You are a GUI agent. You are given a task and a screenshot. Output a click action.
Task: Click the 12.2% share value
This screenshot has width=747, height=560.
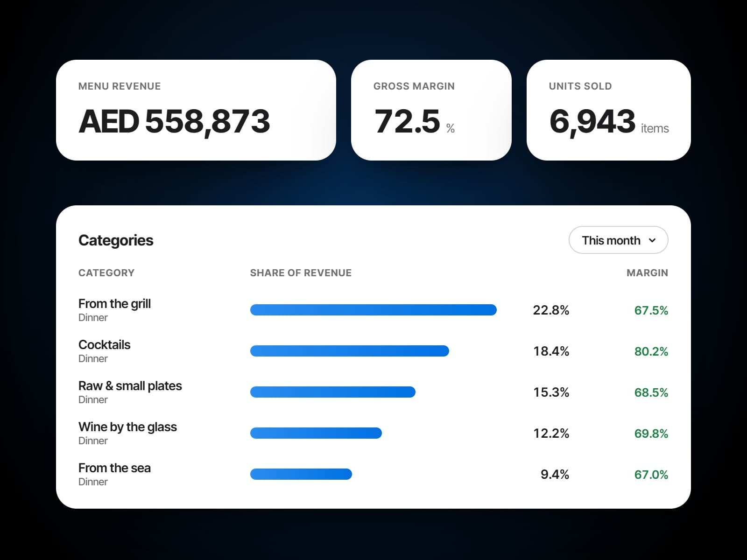(551, 433)
